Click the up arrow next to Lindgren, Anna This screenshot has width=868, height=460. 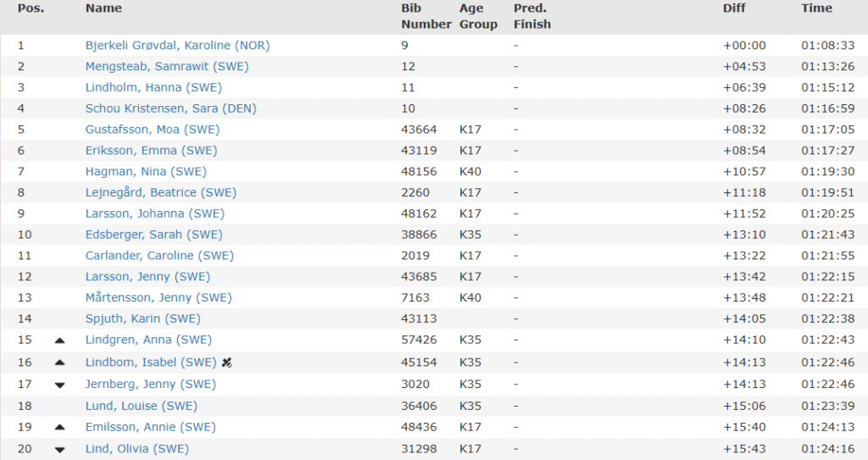pyautogui.click(x=59, y=341)
